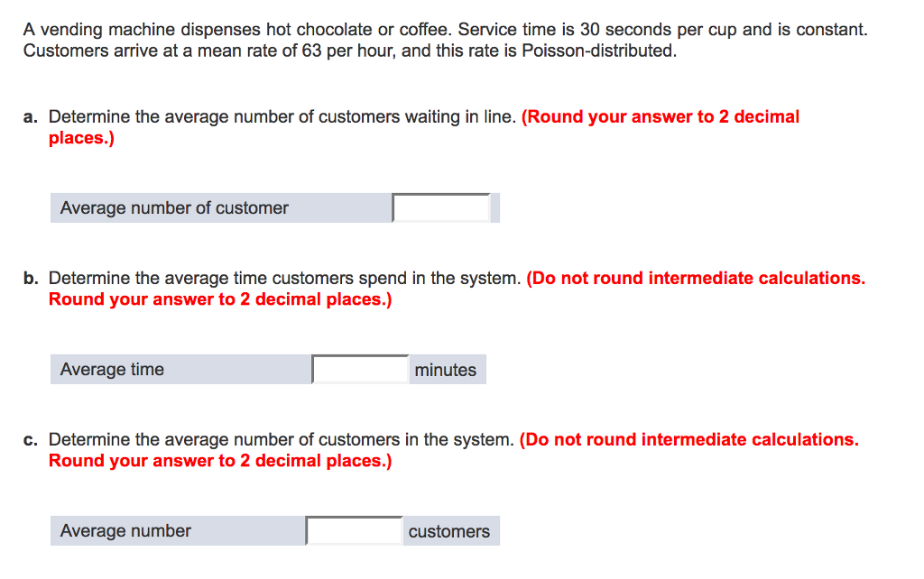Click part c's red "Do not round" instruction
This screenshot has height=579, width=924.
(x=689, y=440)
